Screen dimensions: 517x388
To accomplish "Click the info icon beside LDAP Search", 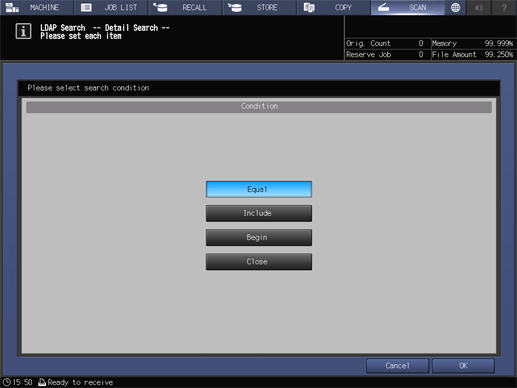I will (23, 31).
